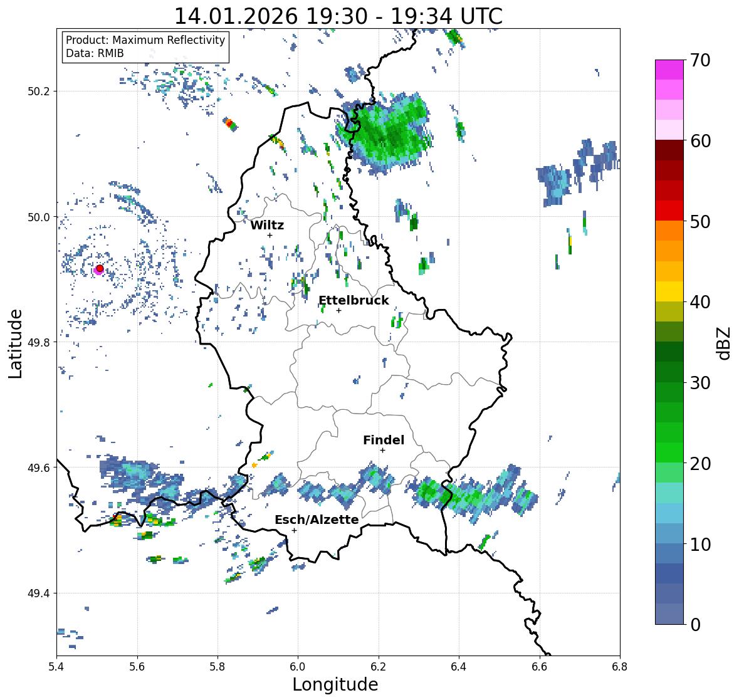Image resolution: width=739 pixels, height=700 pixels.
Task: Click latitude tick label 49.4
Action: 39,593
